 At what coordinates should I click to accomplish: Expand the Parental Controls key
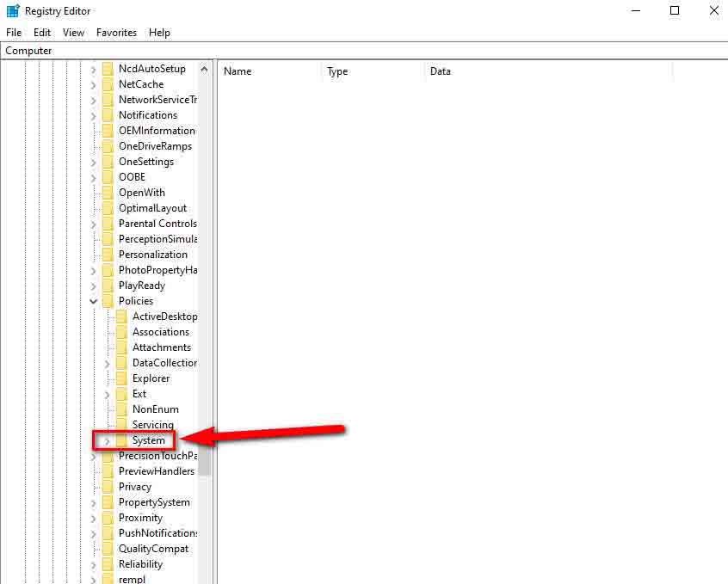(93, 224)
